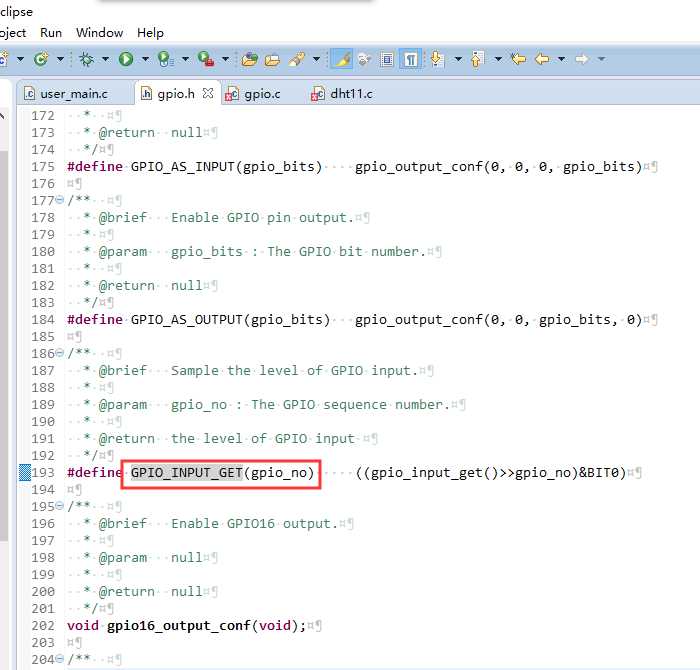Click the Open Task folder icon
The image size is (700, 670).
click(x=272, y=59)
